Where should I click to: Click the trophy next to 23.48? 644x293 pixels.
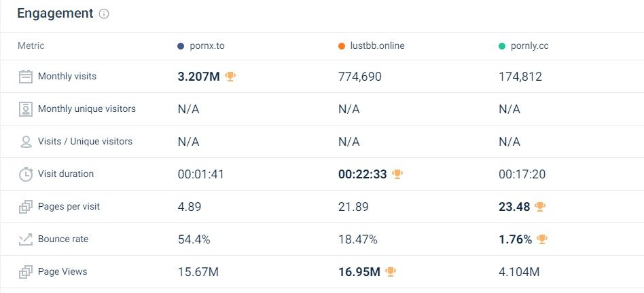[x=540, y=207]
